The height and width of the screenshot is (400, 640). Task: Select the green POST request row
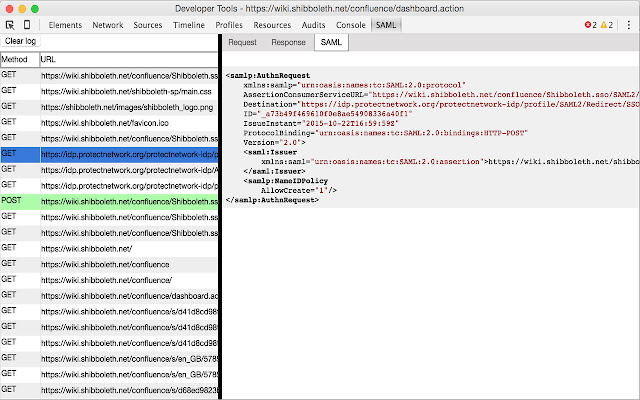coord(128,201)
